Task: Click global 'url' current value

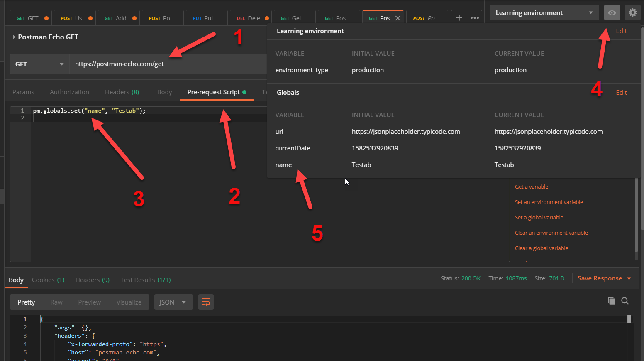Action: coord(549,131)
